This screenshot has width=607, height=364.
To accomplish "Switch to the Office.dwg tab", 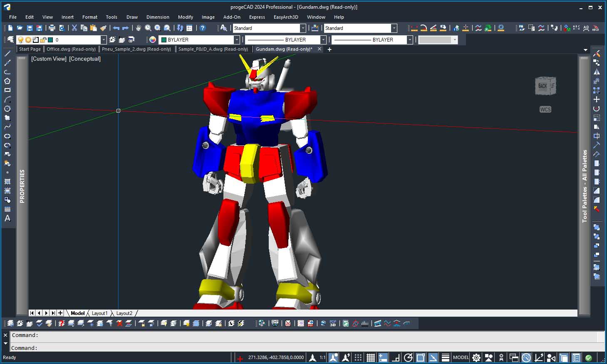I will [x=71, y=49].
